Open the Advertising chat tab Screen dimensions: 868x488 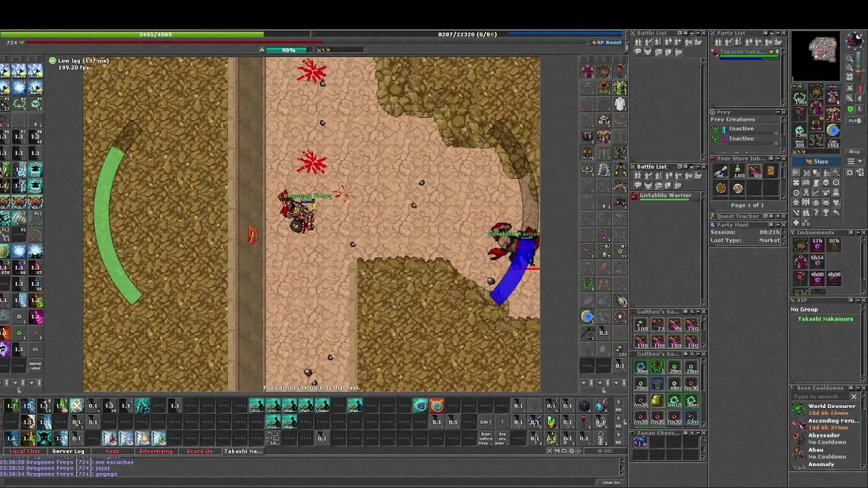[x=155, y=451]
